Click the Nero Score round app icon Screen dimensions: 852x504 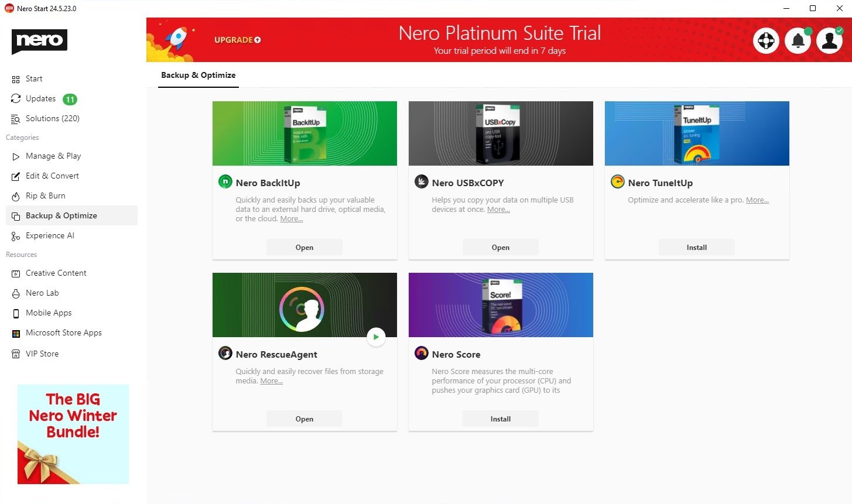pos(421,353)
